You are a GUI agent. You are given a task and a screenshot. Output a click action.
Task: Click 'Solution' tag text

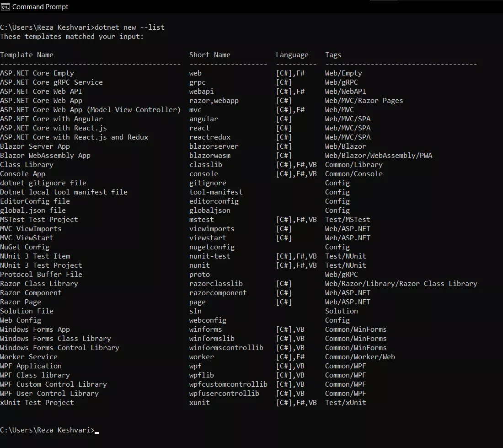[341, 311]
